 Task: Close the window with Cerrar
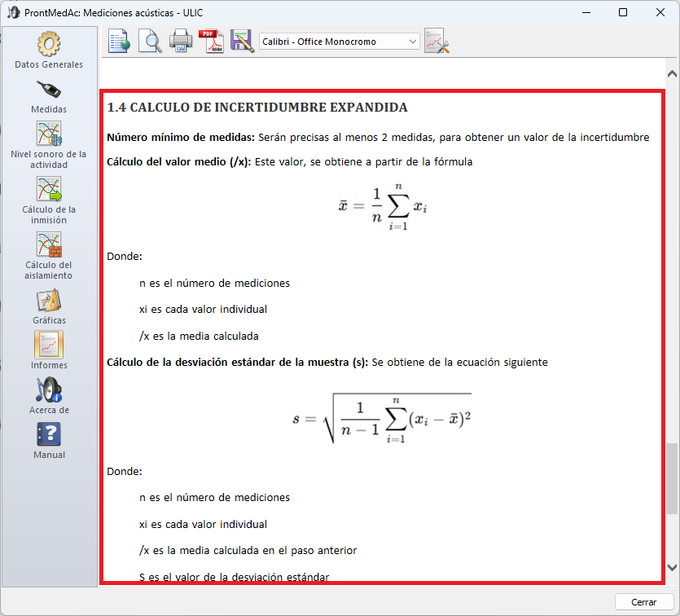click(643, 601)
